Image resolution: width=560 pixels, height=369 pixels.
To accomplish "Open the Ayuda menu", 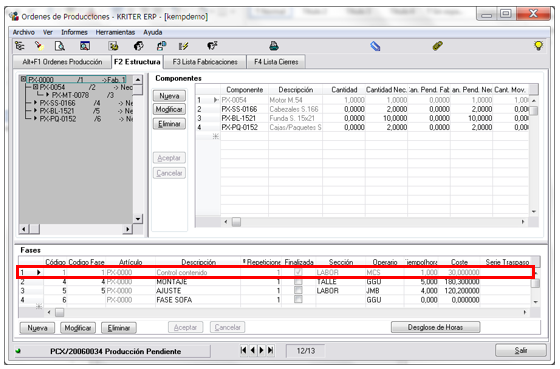I will point(152,32).
